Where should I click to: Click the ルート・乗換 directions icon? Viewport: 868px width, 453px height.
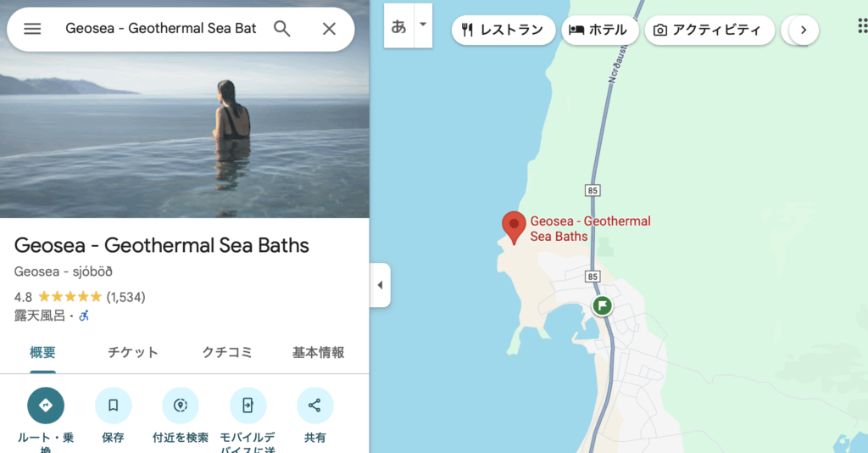46,405
